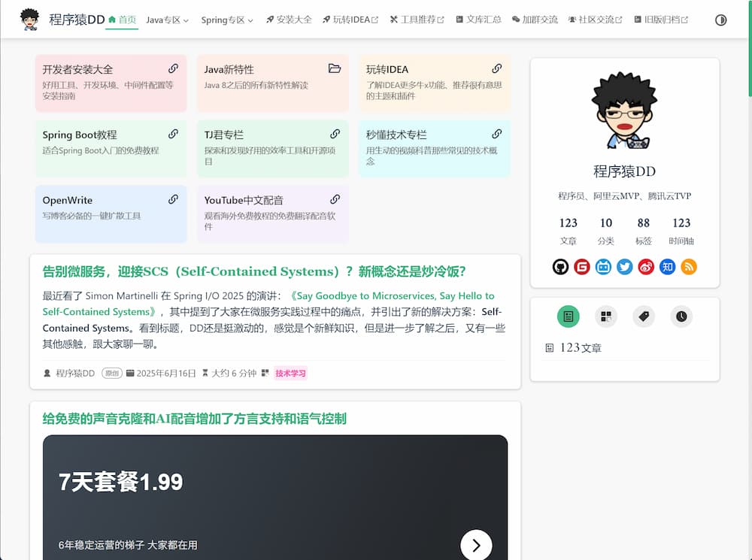Click the Gitee social icon
Image resolution: width=752 pixels, height=560 pixels.
click(582, 267)
